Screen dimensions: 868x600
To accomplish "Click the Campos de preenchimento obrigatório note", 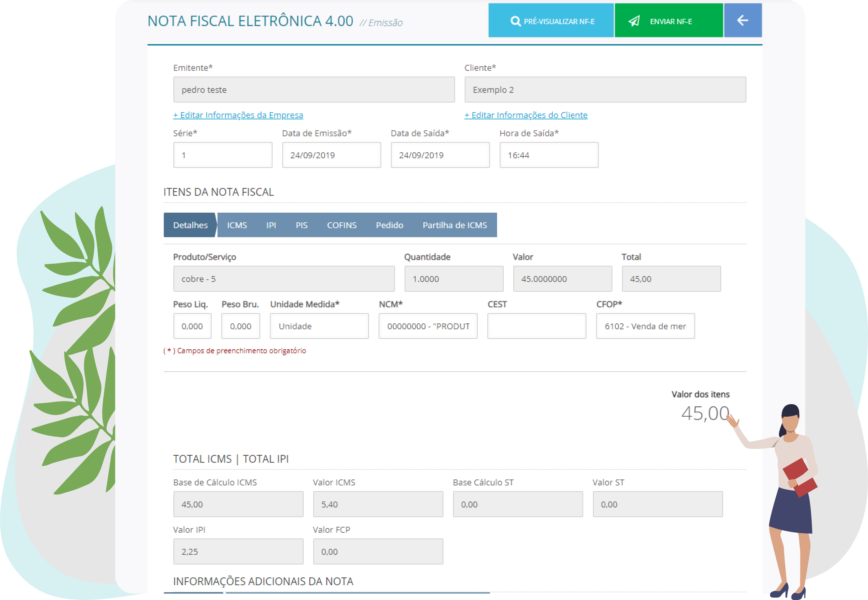I will [x=234, y=351].
